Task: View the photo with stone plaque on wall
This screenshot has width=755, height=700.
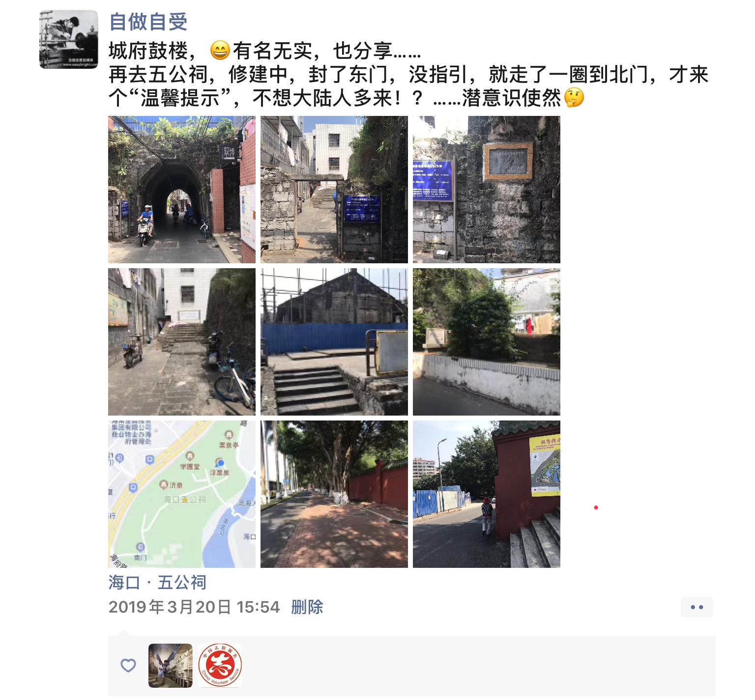Action: pyautogui.click(x=487, y=190)
